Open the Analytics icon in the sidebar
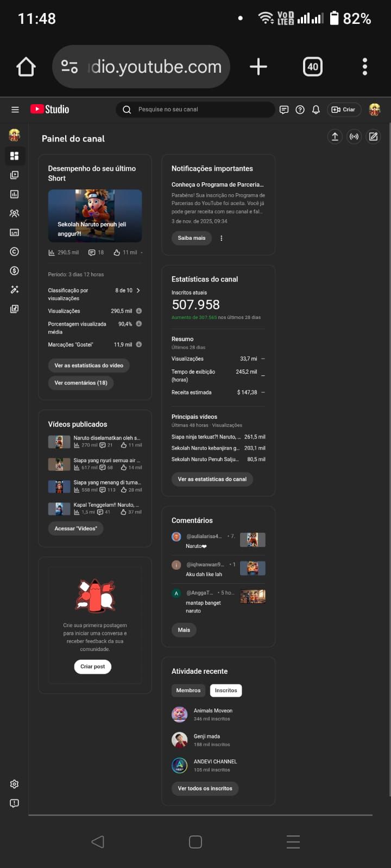391x868 pixels. [15, 194]
